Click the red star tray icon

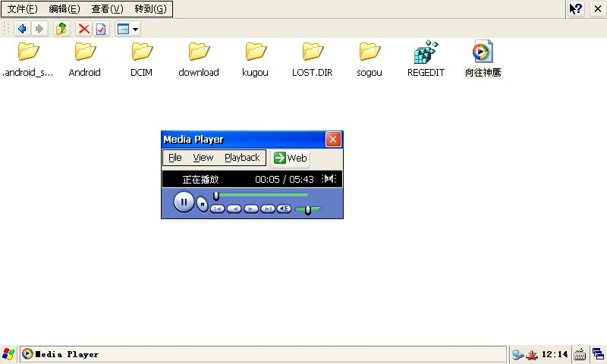(532, 354)
